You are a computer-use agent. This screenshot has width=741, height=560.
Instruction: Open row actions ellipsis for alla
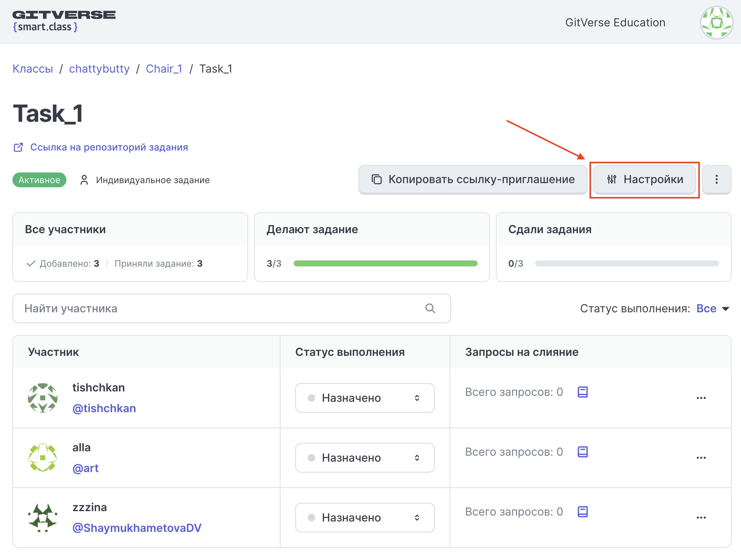pos(701,458)
